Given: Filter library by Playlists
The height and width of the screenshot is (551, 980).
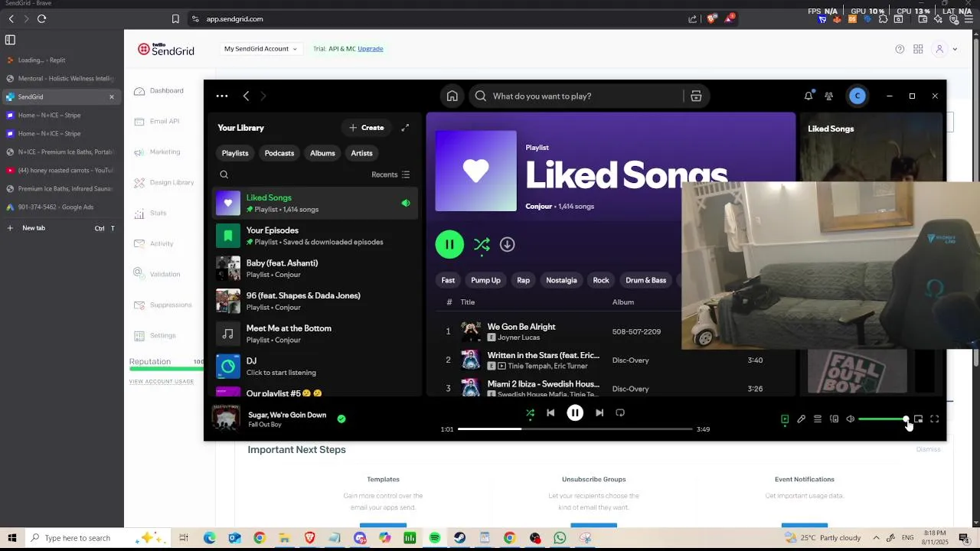Looking at the screenshot, I should pyautogui.click(x=235, y=153).
